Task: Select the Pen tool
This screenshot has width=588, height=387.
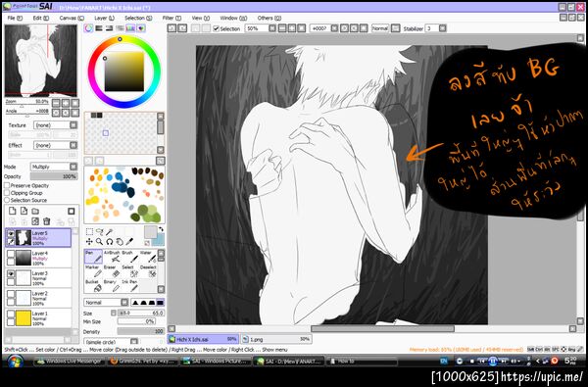Action: [93, 257]
